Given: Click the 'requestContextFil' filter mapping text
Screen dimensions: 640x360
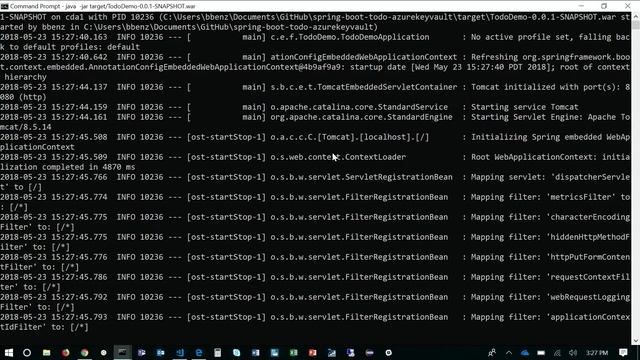Looking at the screenshot, I should tap(590, 277).
